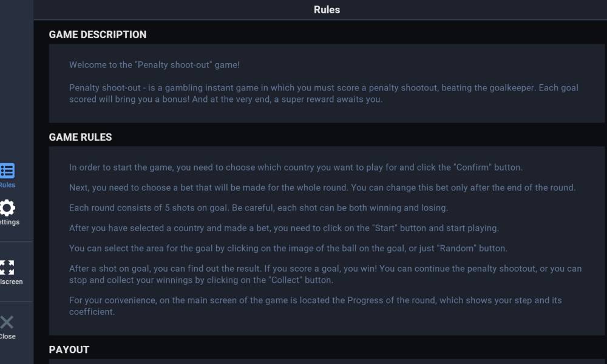Click the Rules list icon in sidebar

click(x=7, y=170)
